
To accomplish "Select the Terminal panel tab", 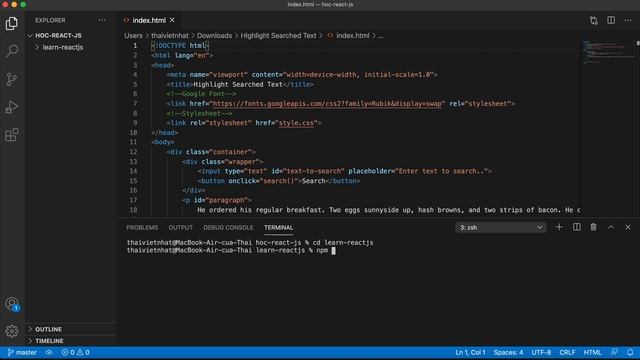I will coord(278,228).
